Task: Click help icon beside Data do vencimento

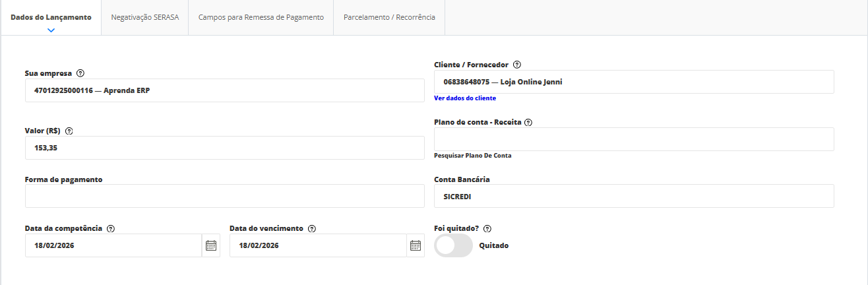Action: tap(312, 228)
